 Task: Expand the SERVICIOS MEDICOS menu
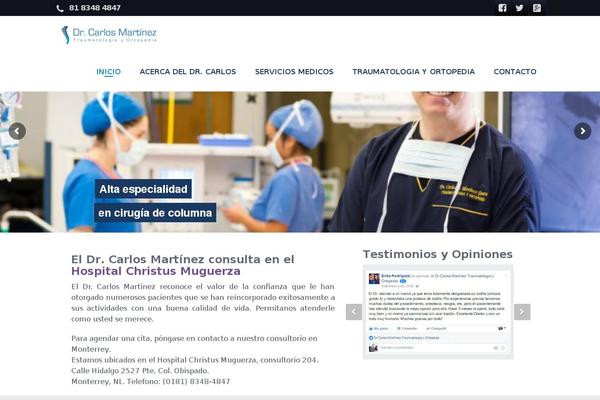point(294,72)
